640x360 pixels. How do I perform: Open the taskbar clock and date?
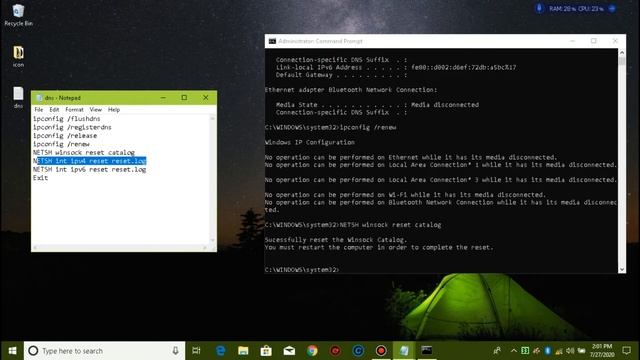coord(602,351)
